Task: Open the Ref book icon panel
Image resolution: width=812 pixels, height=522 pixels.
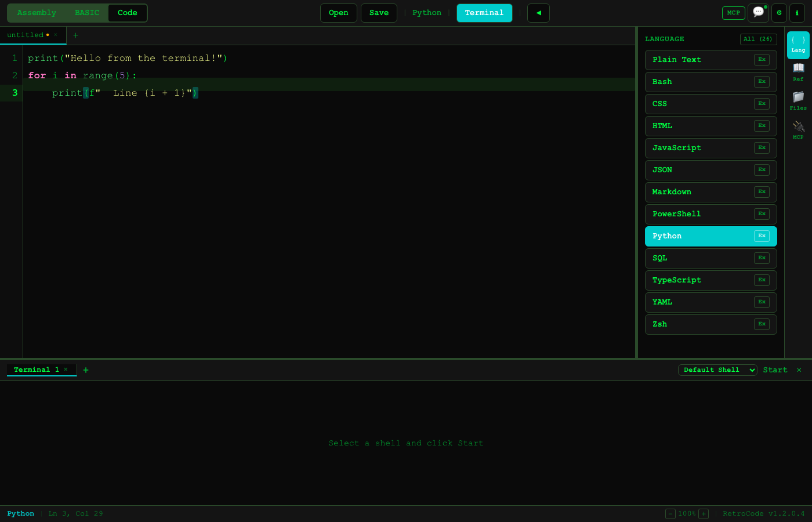Action: 798,71
